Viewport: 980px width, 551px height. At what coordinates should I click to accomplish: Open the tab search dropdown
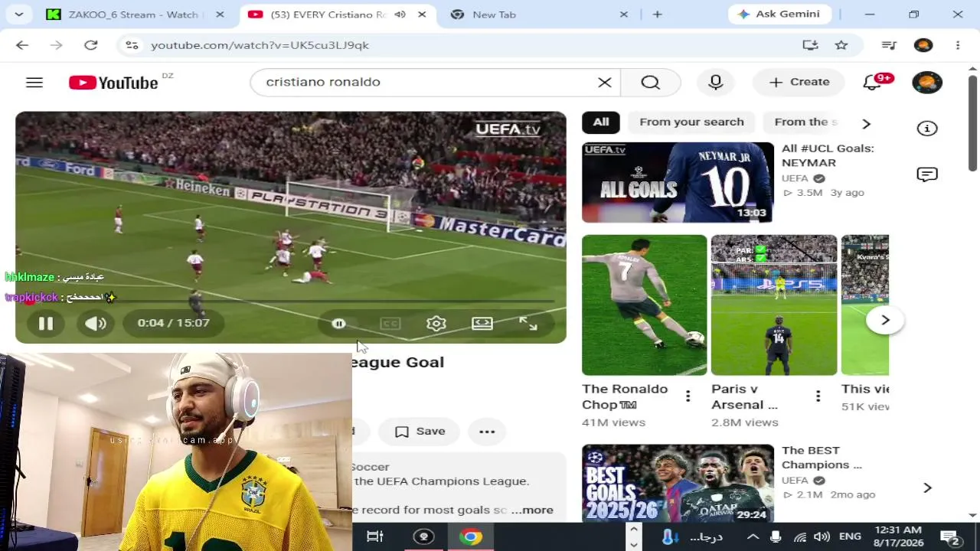[19, 15]
